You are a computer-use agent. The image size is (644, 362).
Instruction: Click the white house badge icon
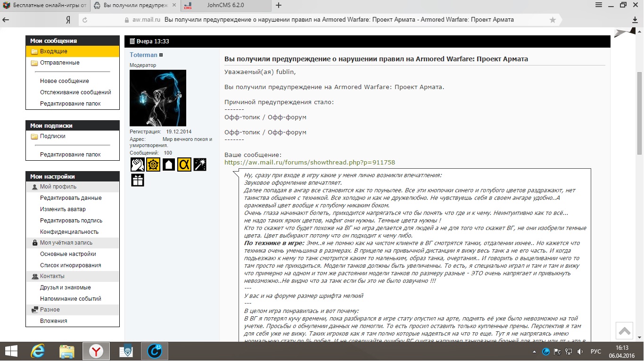click(x=169, y=164)
